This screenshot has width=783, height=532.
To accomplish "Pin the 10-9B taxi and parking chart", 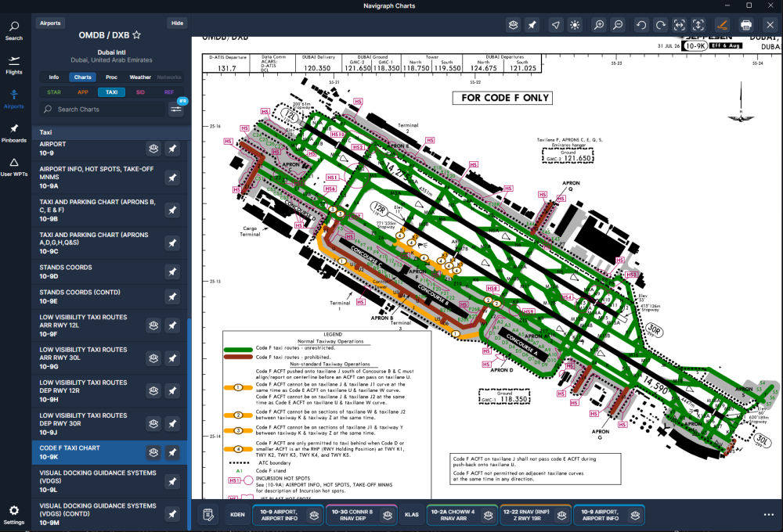I will tap(172, 210).
